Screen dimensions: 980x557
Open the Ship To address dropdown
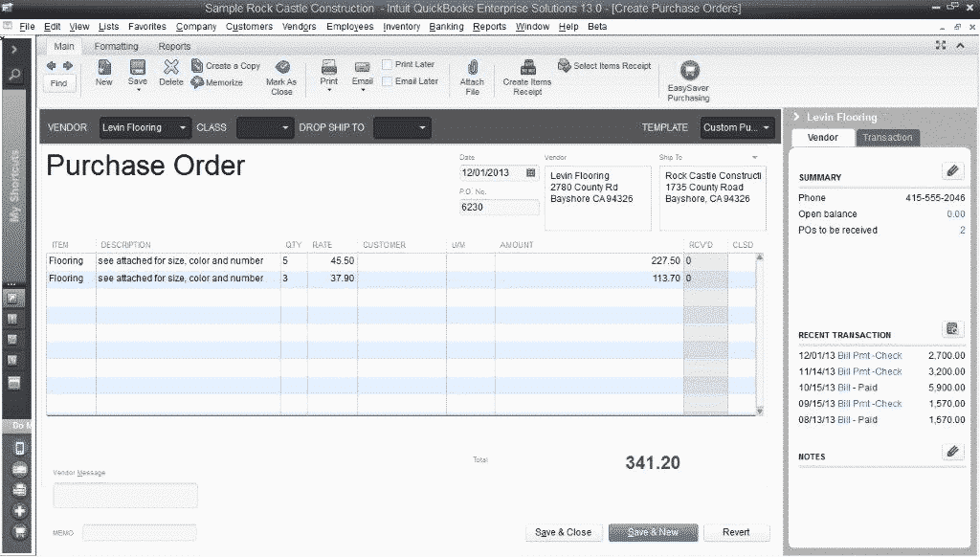pos(755,158)
